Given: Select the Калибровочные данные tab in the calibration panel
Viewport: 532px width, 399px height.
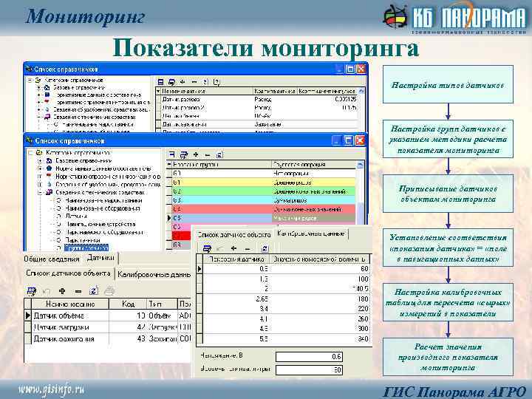Looking at the screenshot, I should coord(311,233).
